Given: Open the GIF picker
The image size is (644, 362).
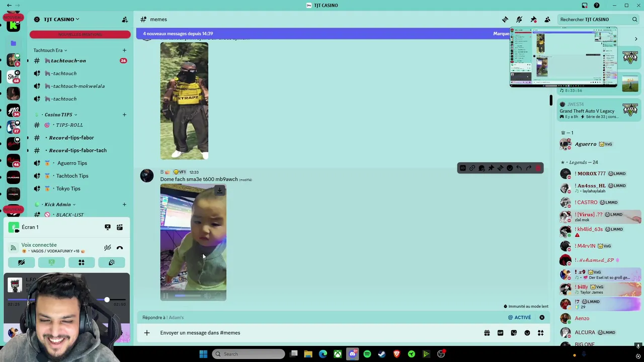Looking at the screenshot, I should coord(500,333).
